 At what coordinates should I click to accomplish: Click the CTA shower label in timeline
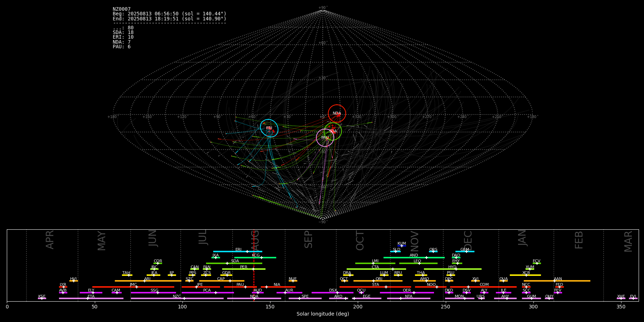click(375, 267)
